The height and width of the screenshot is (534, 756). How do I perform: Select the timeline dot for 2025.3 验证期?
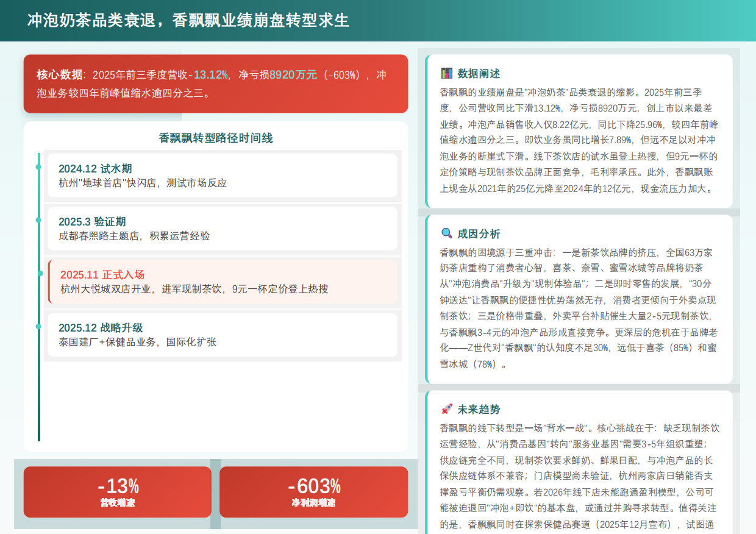39,220
